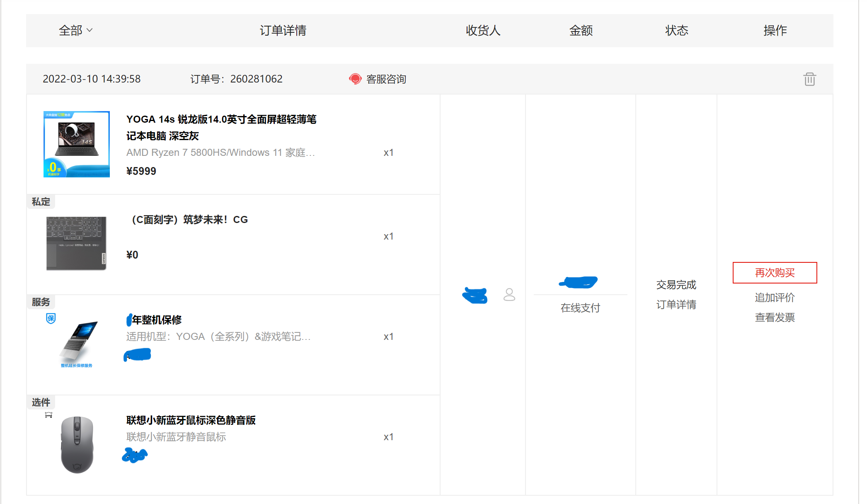
Task: Click the 操作 column header
Action: coord(775,30)
